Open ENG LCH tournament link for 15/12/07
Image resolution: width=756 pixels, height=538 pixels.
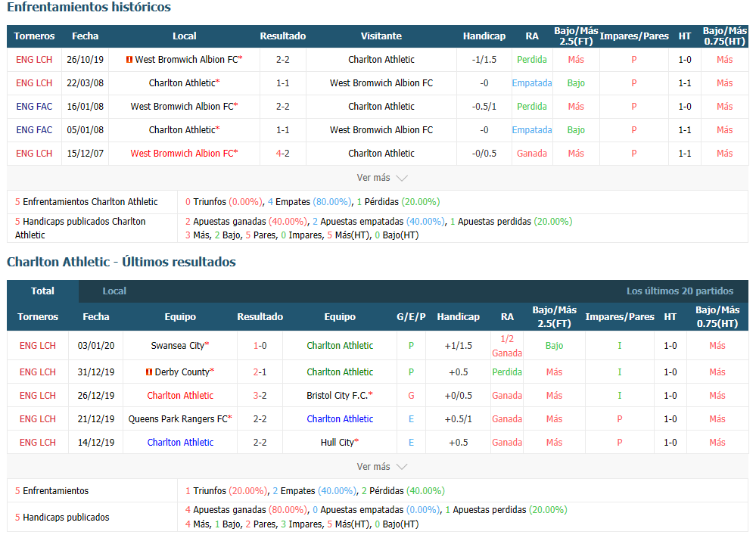pyautogui.click(x=34, y=154)
